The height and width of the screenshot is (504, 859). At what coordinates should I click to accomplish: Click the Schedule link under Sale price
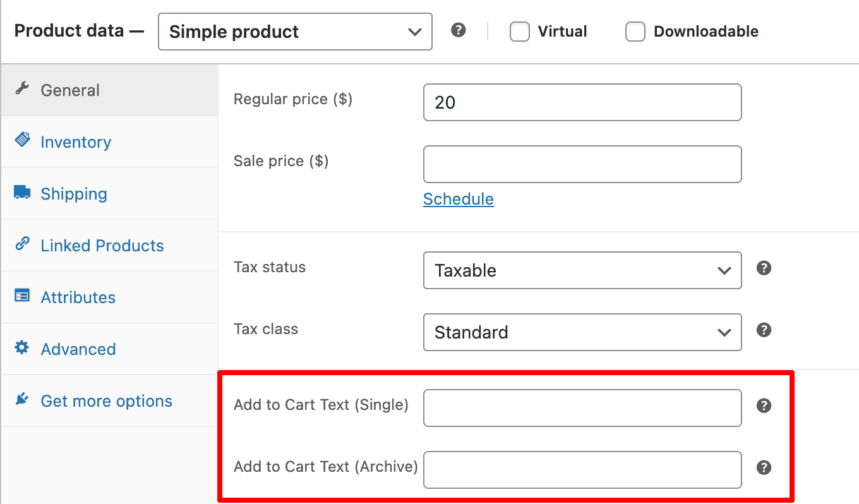[x=459, y=199]
